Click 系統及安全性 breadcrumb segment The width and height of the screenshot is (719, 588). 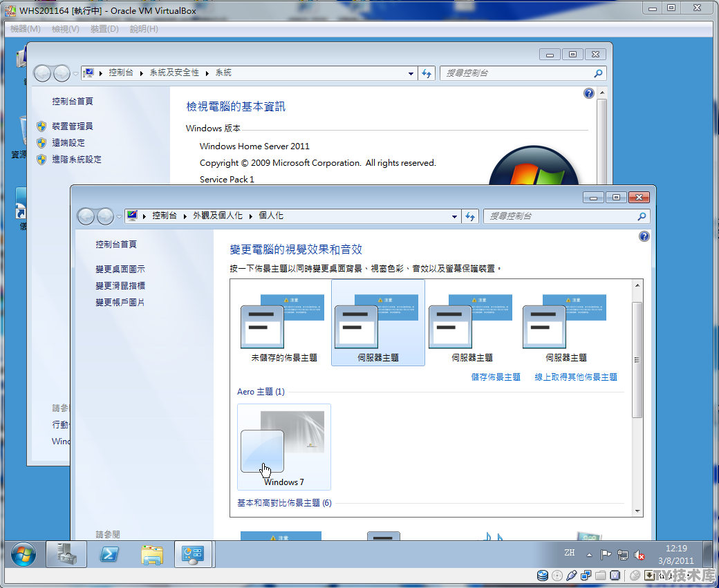pyautogui.click(x=174, y=73)
